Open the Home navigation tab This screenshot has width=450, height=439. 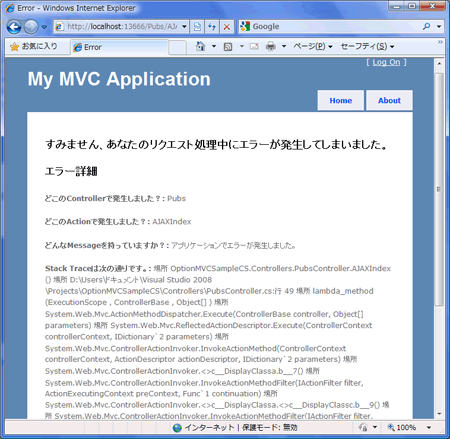click(x=341, y=100)
